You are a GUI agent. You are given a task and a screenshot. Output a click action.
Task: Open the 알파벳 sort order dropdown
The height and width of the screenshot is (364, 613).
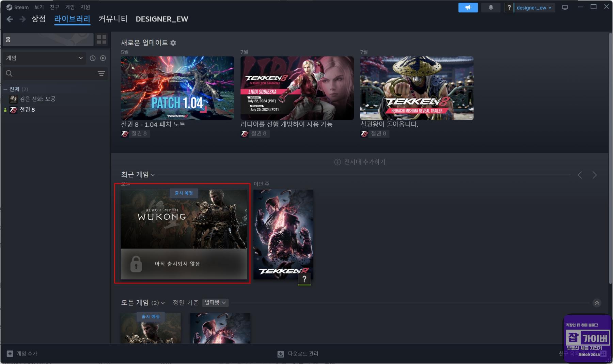[x=215, y=303]
